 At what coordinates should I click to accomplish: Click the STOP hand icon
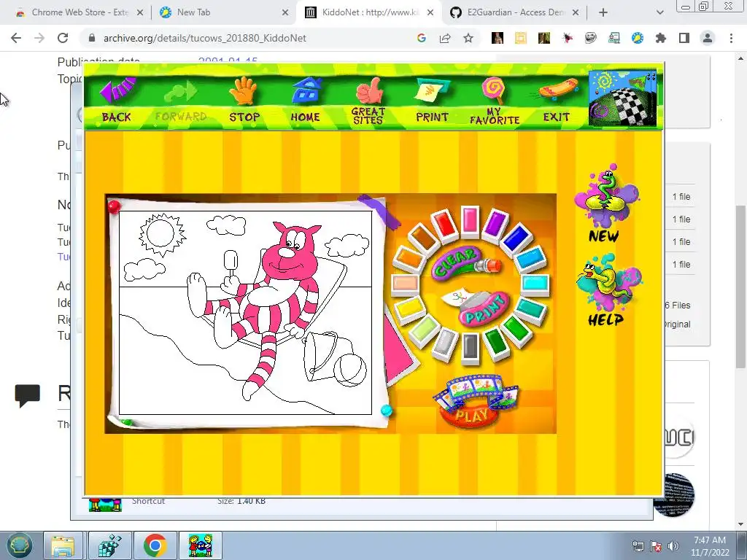[x=244, y=90]
